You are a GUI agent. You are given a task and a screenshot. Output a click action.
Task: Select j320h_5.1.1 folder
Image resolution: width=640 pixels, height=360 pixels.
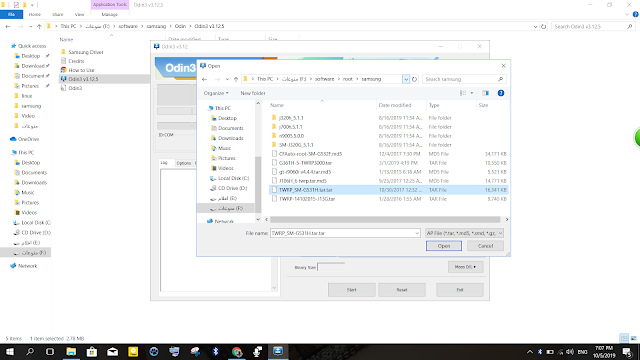coord(291,118)
